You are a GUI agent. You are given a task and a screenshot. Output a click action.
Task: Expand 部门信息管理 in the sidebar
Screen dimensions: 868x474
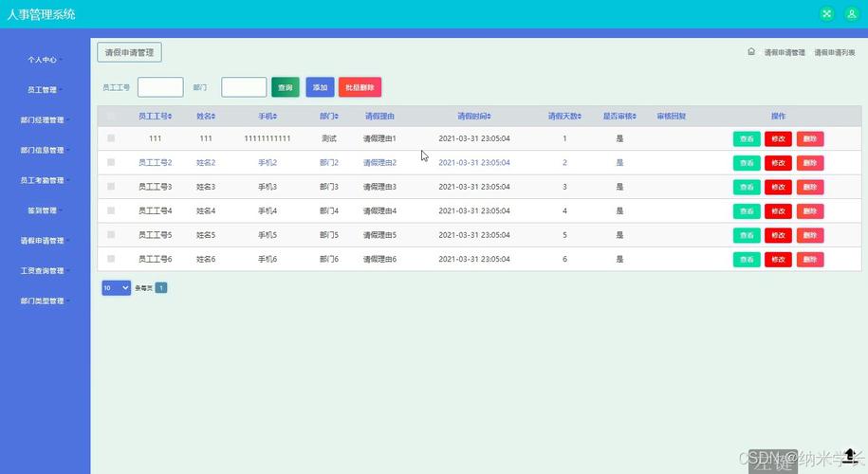(45, 150)
